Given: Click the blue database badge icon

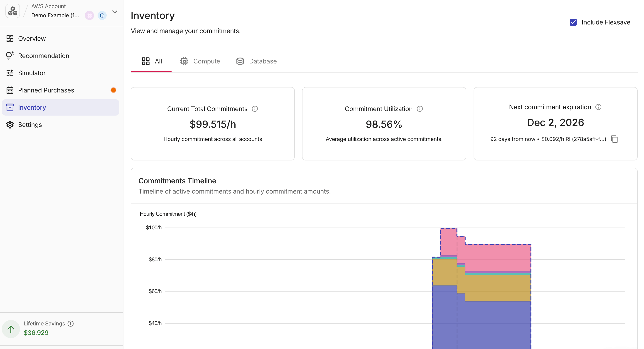Looking at the screenshot, I should (102, 15).
